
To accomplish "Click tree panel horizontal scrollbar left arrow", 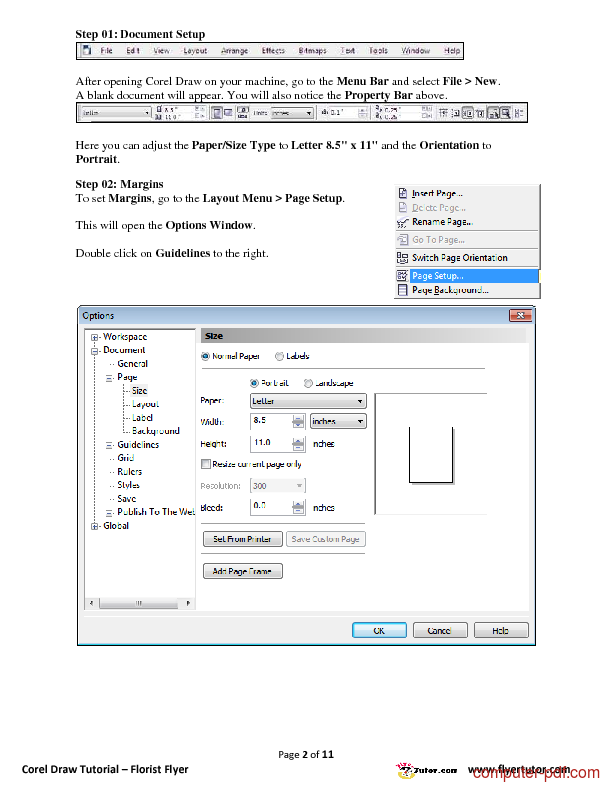I will tap(91, 603).
